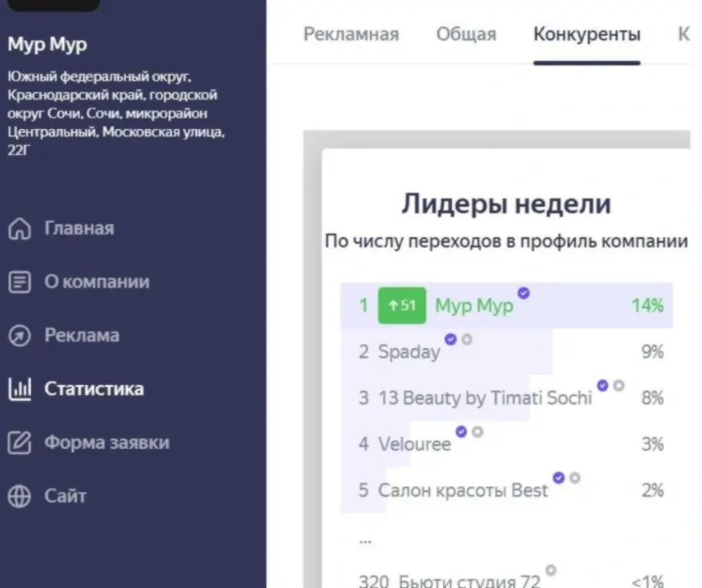Screen dimensions: 702x588
Task: Click the Velouree competitor name
Action: 414,444
